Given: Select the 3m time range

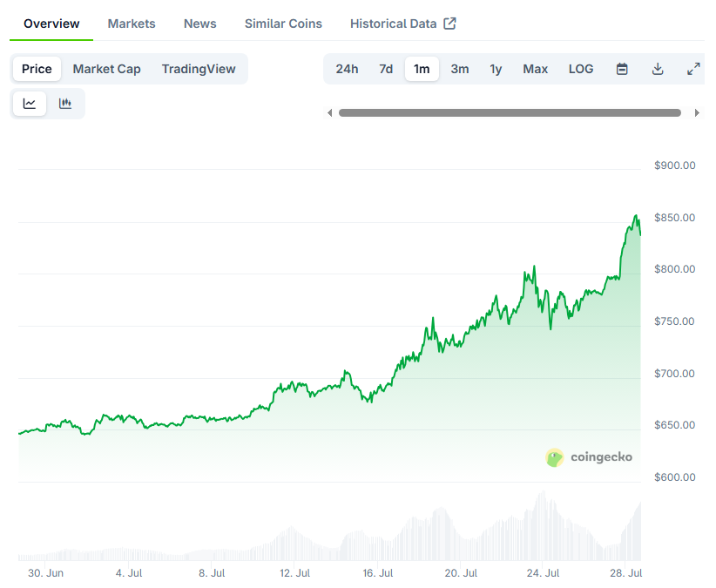Looking at the screenshot, I should point(460,69).
